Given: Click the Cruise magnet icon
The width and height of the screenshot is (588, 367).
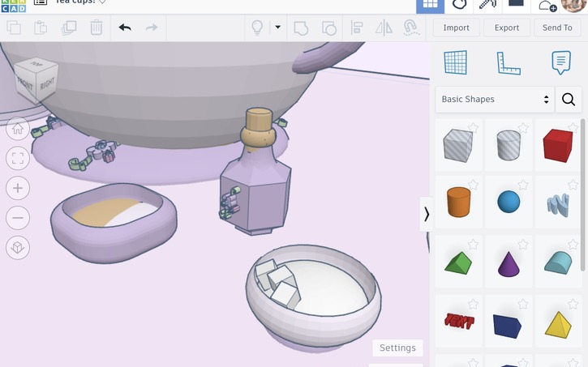Looking at the screenshot, I should point(411,28).
